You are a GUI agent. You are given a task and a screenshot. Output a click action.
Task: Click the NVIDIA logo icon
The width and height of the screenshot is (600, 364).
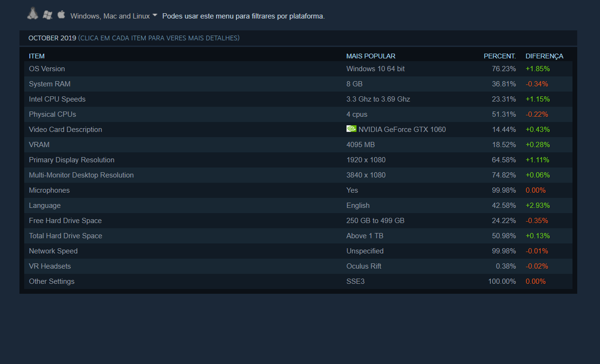[x=351, y=129]
